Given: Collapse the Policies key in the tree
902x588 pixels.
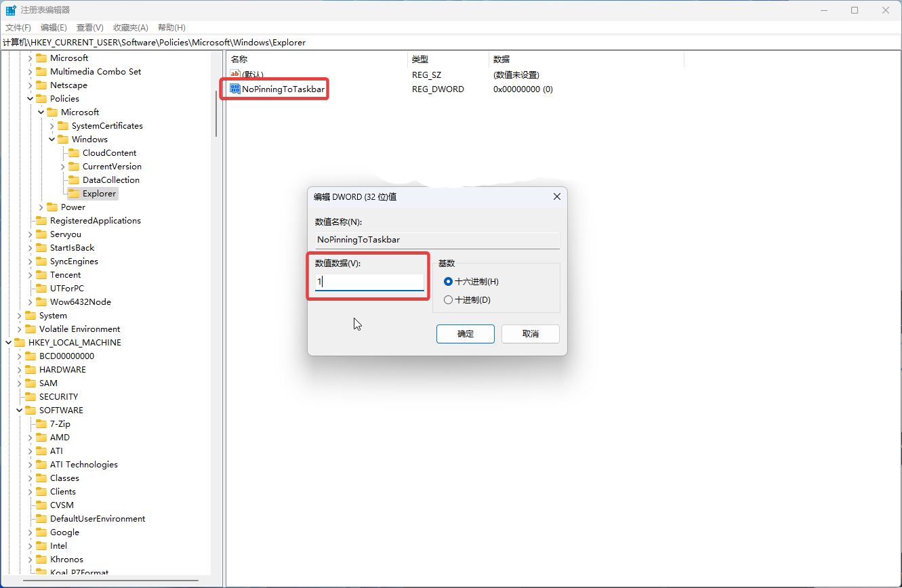Looking at the screenshot, I should (30, 98).
